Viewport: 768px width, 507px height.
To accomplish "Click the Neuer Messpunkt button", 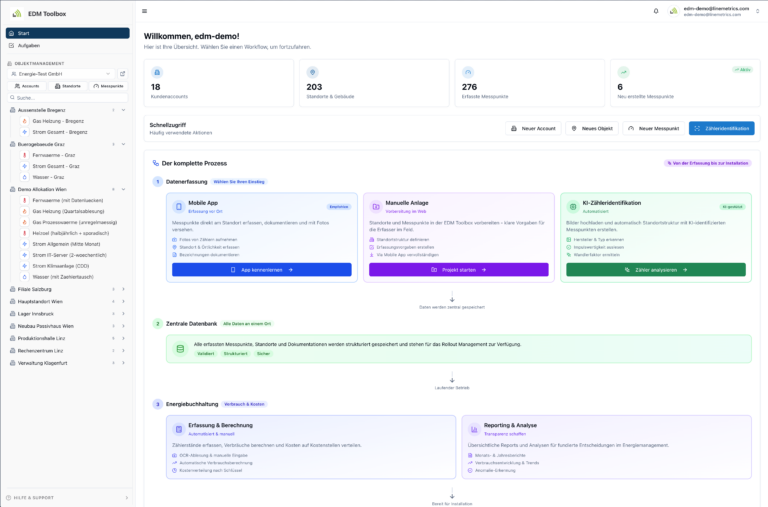I will 653,128.
